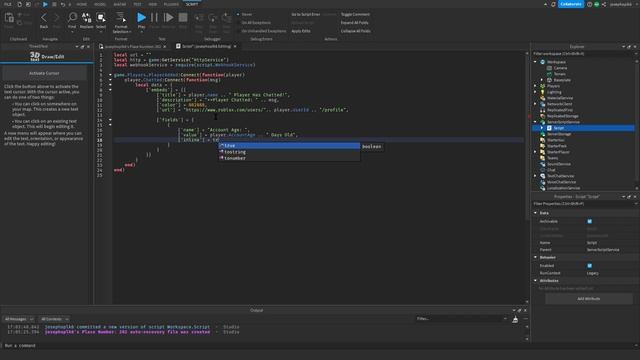Expand the Players node in Explorer
The height and width of the screenshot is (360, 640).
536,86
